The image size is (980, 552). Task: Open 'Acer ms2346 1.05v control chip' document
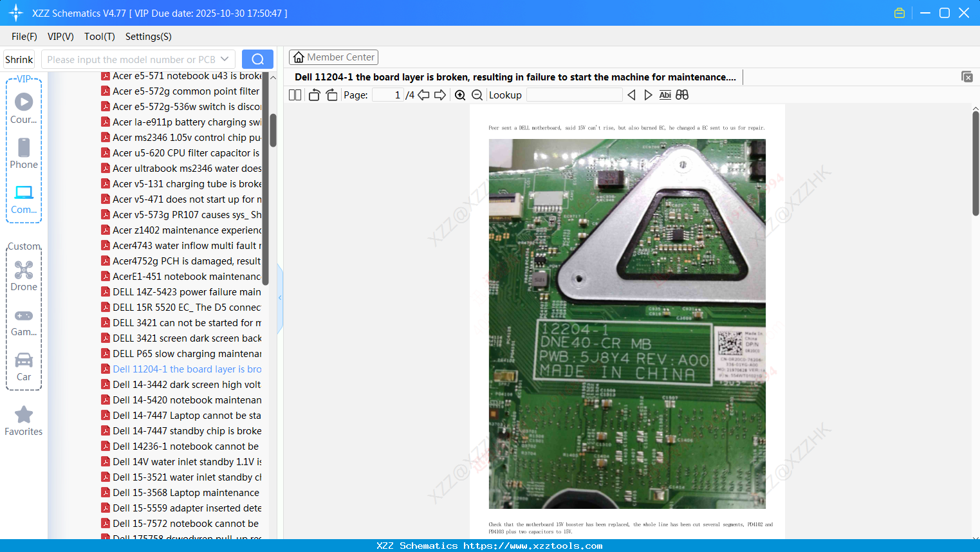click(x=181, y=138)
